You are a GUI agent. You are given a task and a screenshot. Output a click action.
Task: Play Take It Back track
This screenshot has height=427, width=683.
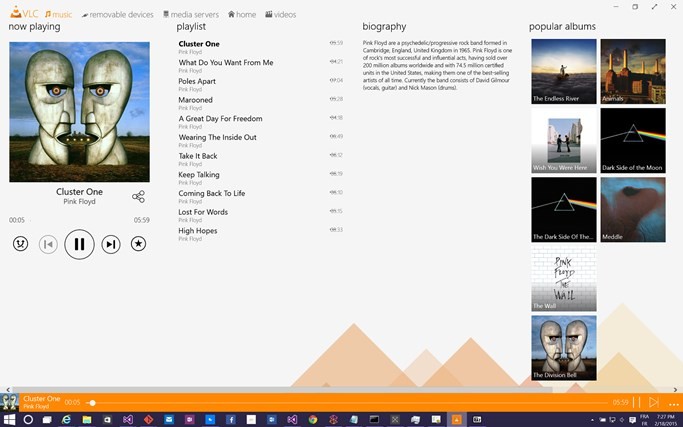260,159
